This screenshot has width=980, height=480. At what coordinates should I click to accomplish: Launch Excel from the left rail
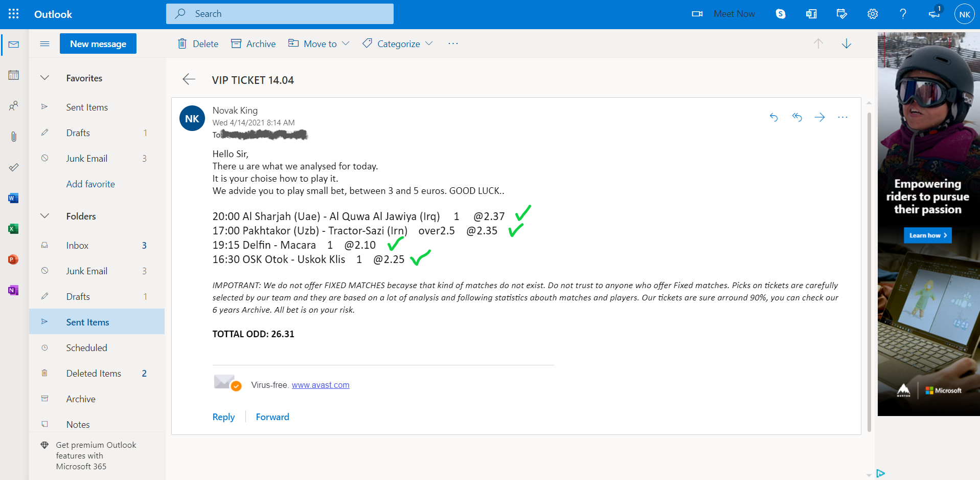click(14, 229)
